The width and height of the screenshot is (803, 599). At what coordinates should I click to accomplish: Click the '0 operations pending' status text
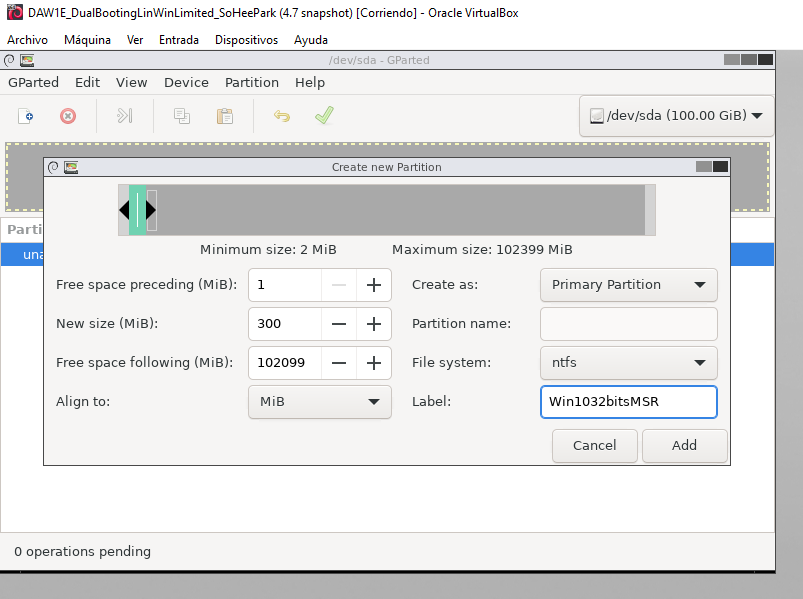click(82, 551)
